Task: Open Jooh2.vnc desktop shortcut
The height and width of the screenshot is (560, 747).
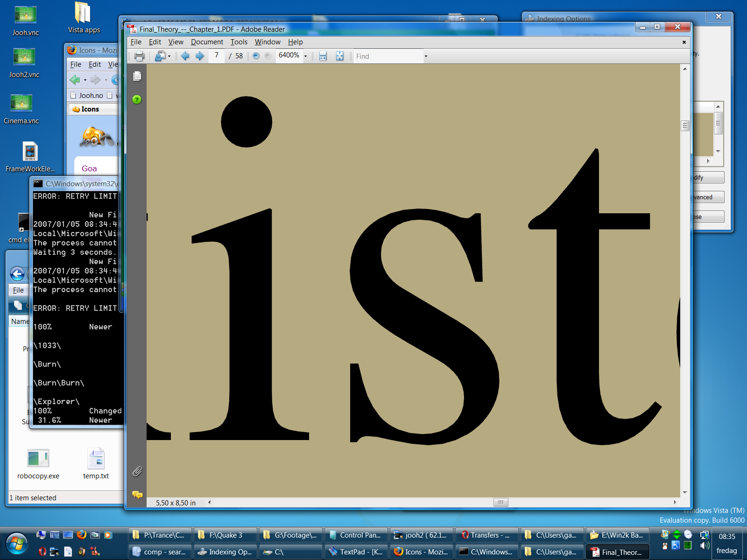Action: click(x=24, y=63)
